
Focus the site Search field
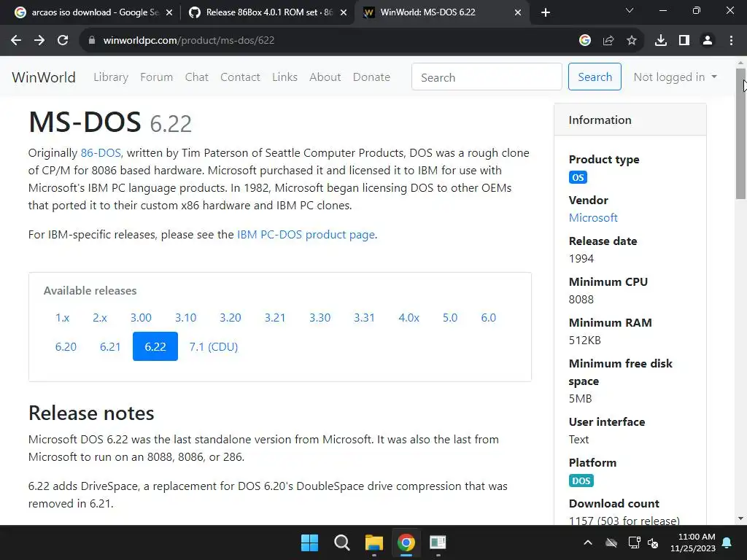tap(487, 77)
